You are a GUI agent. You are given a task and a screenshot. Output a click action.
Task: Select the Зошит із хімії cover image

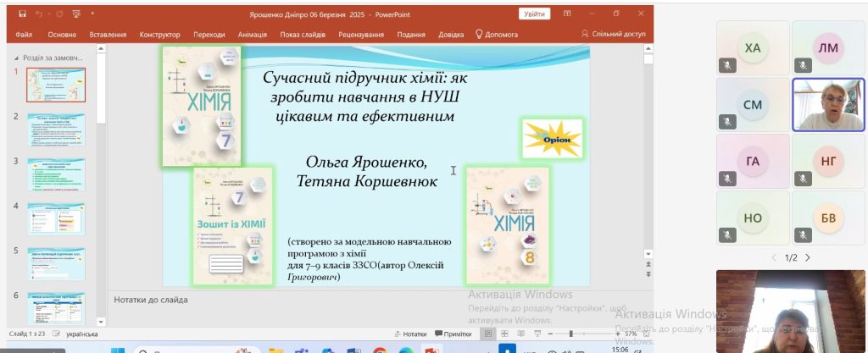coord(232,227)
